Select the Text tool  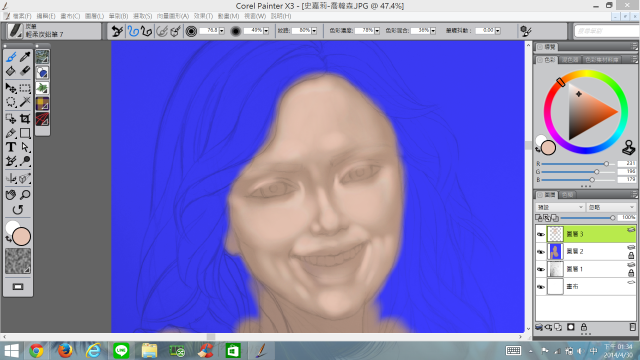tap(11, 147)
